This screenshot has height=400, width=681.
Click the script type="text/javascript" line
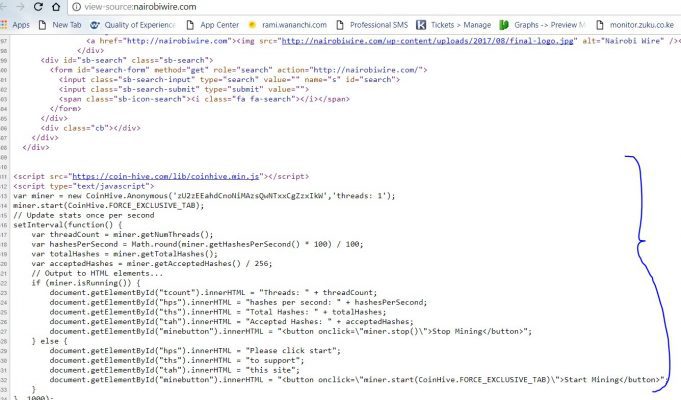point(84,186)
